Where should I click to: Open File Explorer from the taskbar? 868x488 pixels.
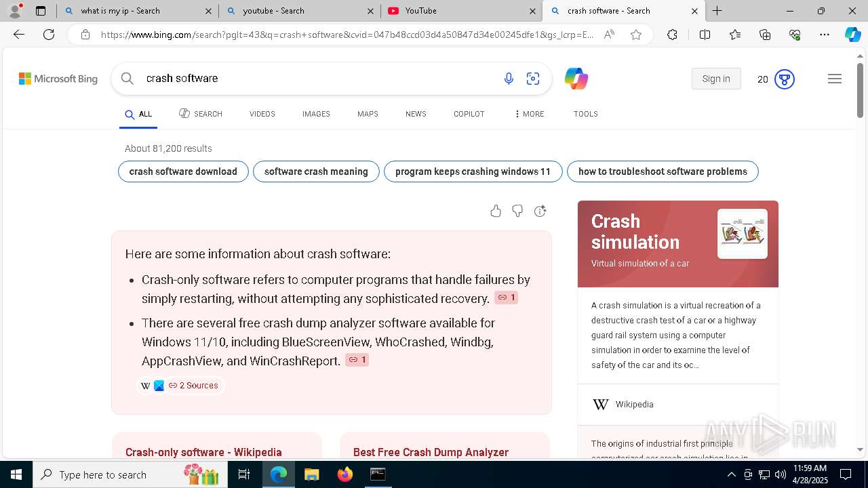pos(312,474)
